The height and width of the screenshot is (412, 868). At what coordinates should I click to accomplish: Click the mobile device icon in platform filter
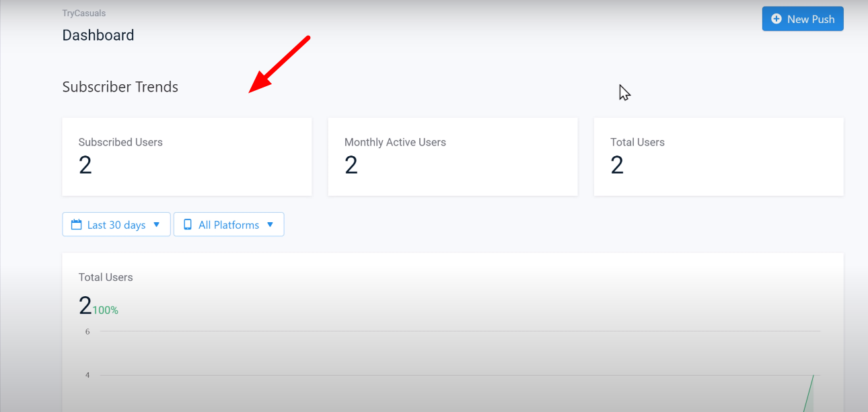[188, 225]
